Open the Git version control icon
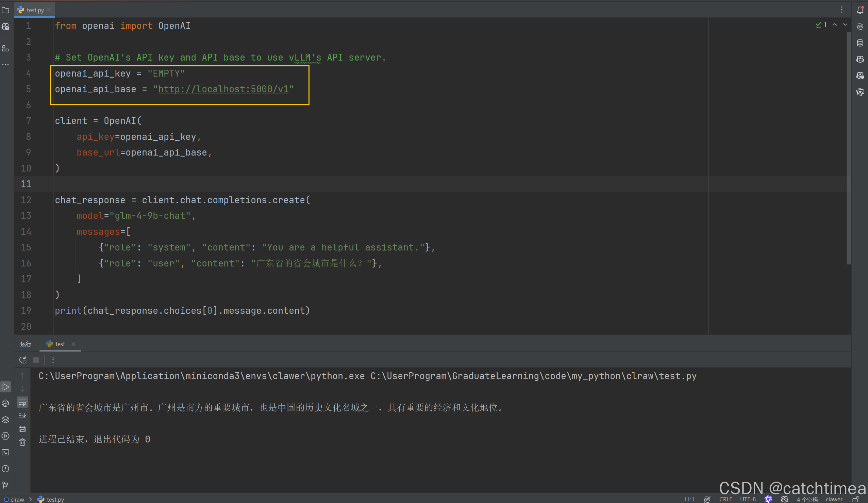 [x=5, y=485]
